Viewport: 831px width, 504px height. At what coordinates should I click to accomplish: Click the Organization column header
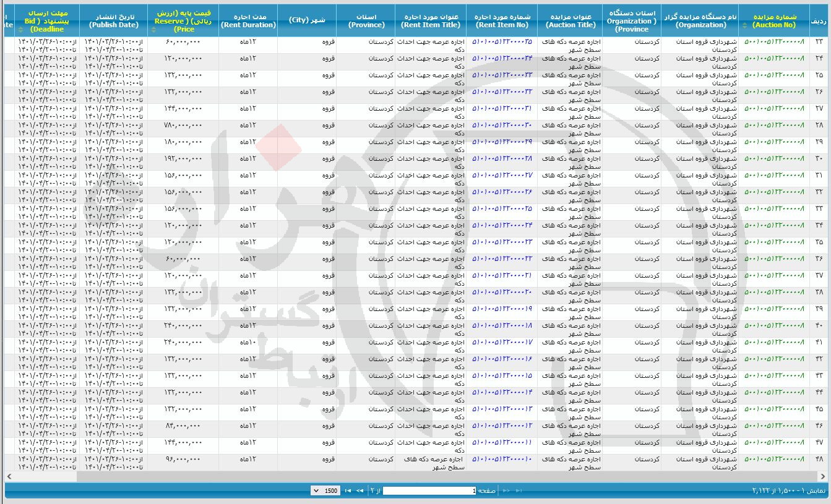(x=700, y=20)
